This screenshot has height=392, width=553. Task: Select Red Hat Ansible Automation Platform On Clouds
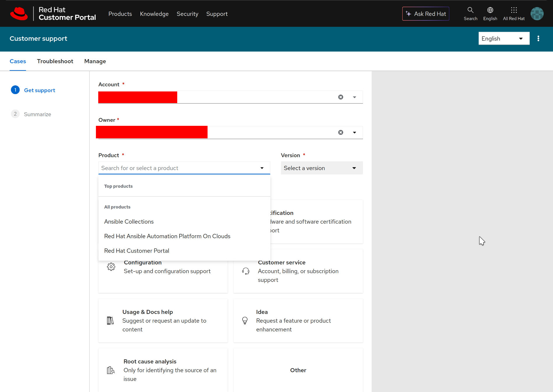pyautogui.click(x=184, y=236)
